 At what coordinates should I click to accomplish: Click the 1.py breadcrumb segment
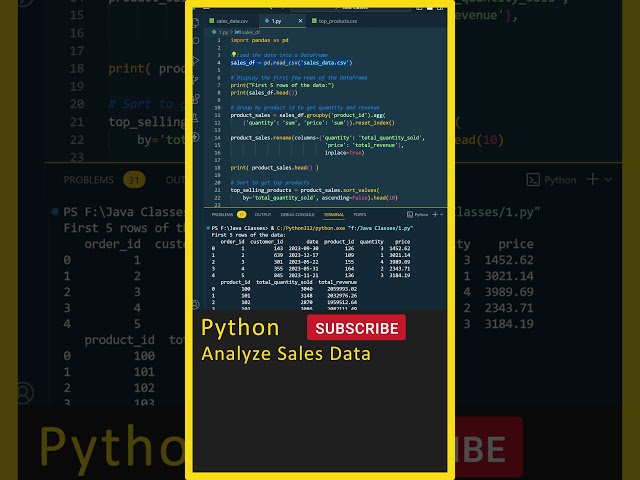pyautogui.click(x=224, y=32)
